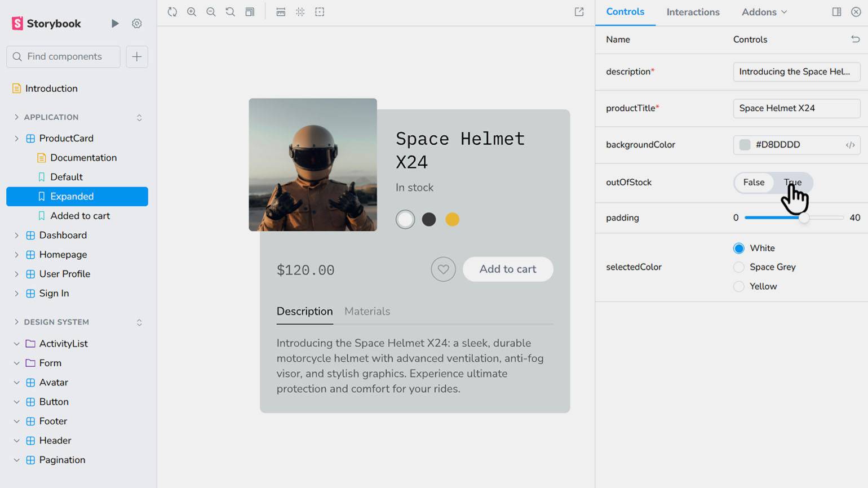Screen dimensions: 868x488
Task: Toggle the change background toolbar icon
Action: (x=250, y=12)
